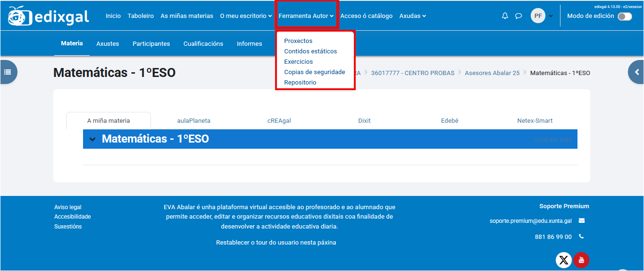This screenshot has height=271, width=644.
Task: Click the PF user avatar
Action: pos(538,16)
